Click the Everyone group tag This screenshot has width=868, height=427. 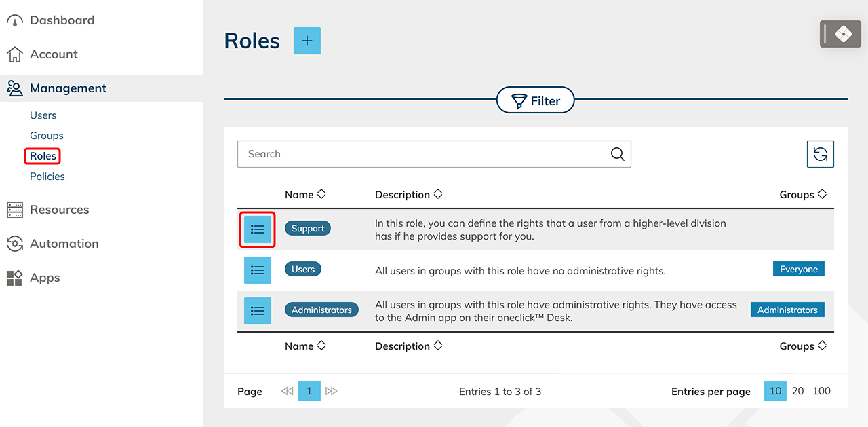click(798, 270)
